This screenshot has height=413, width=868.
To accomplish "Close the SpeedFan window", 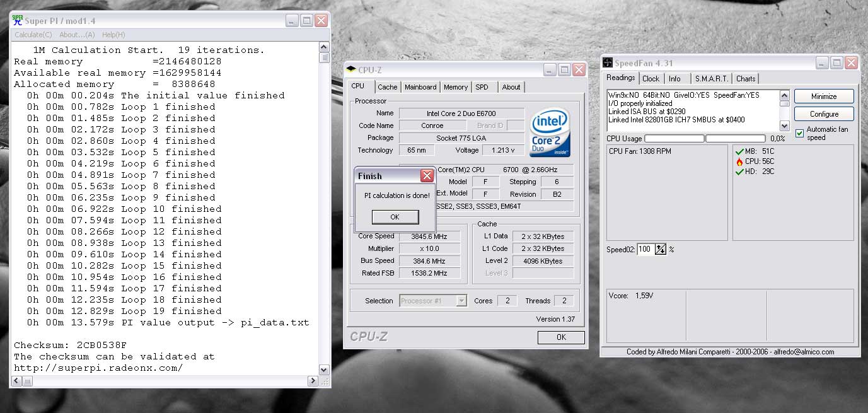I will tap(851, 63).
